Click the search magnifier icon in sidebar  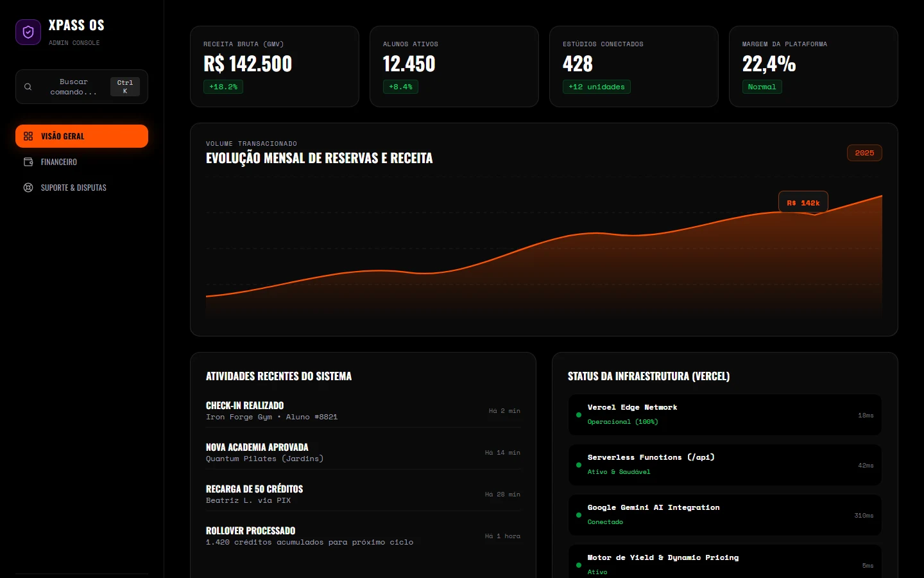pos(28,87)
